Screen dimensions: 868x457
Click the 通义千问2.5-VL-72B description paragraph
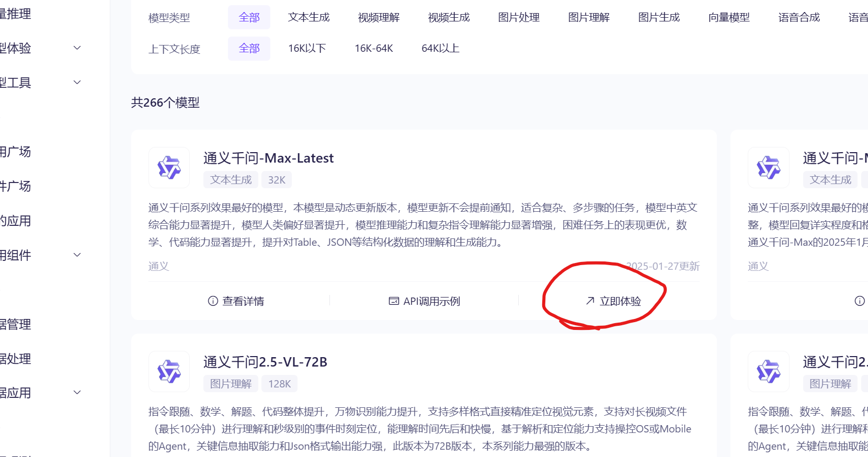(x=420, y=429)
